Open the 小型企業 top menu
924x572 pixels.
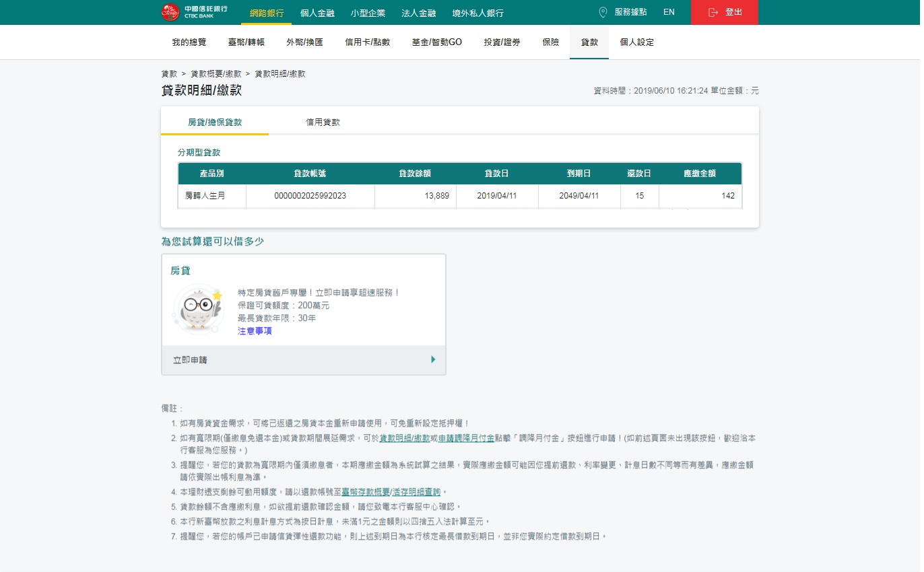pos(368,13)
